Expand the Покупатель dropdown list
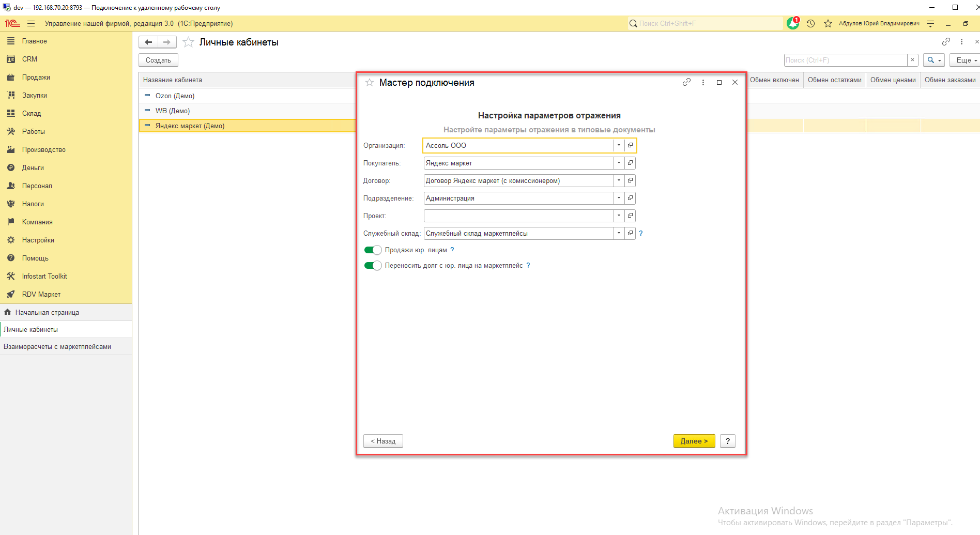The width and height of the screenshot is (980, 535). pos(619,163)
